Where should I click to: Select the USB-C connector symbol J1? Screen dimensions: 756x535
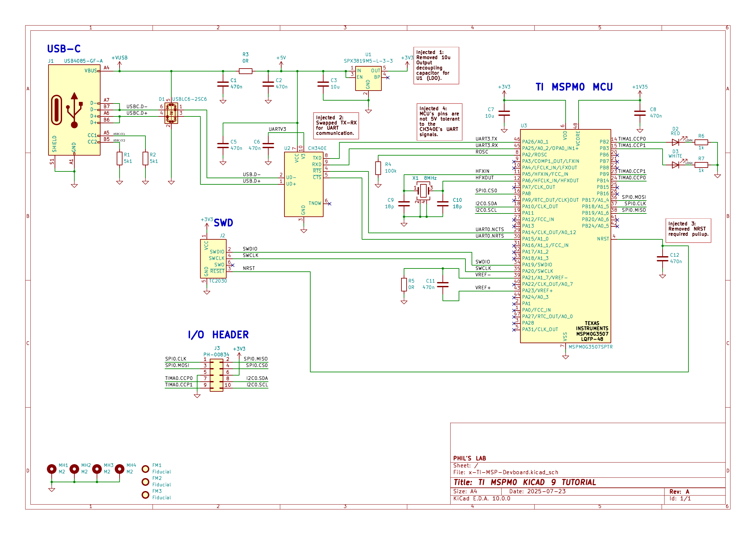[74, 110]
